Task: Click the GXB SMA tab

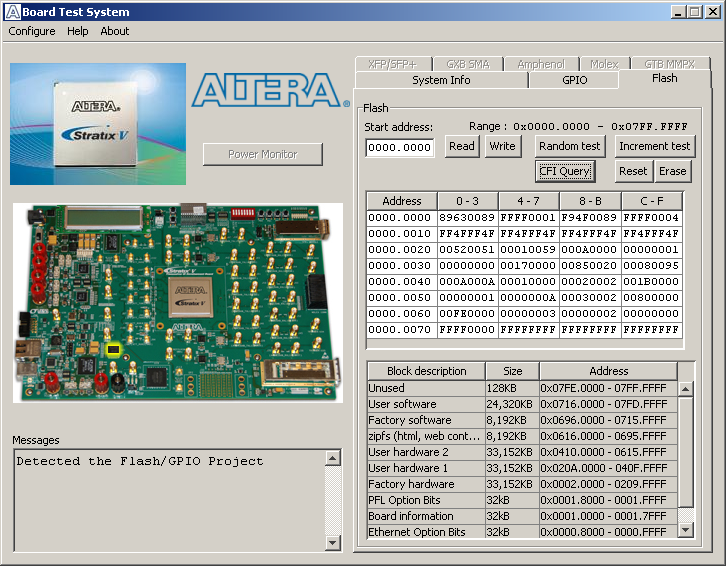Action: pos(468,64)
